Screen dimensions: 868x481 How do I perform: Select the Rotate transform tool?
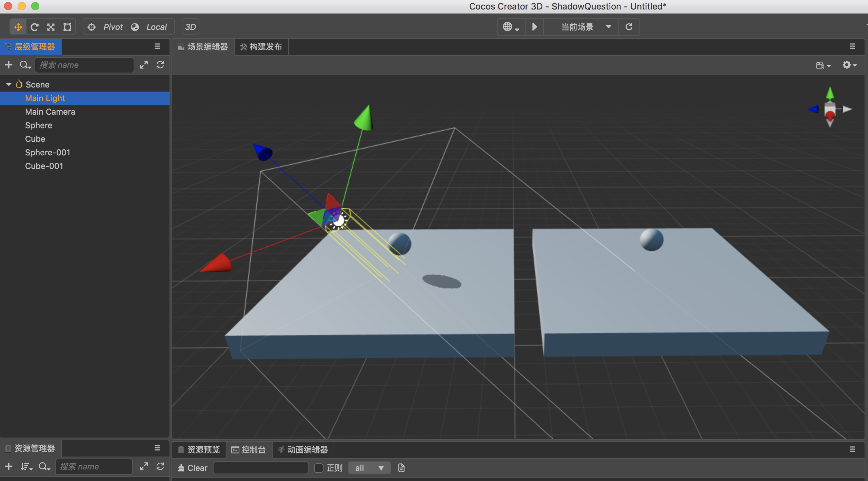pyautogui.click(x=34, y=27)
